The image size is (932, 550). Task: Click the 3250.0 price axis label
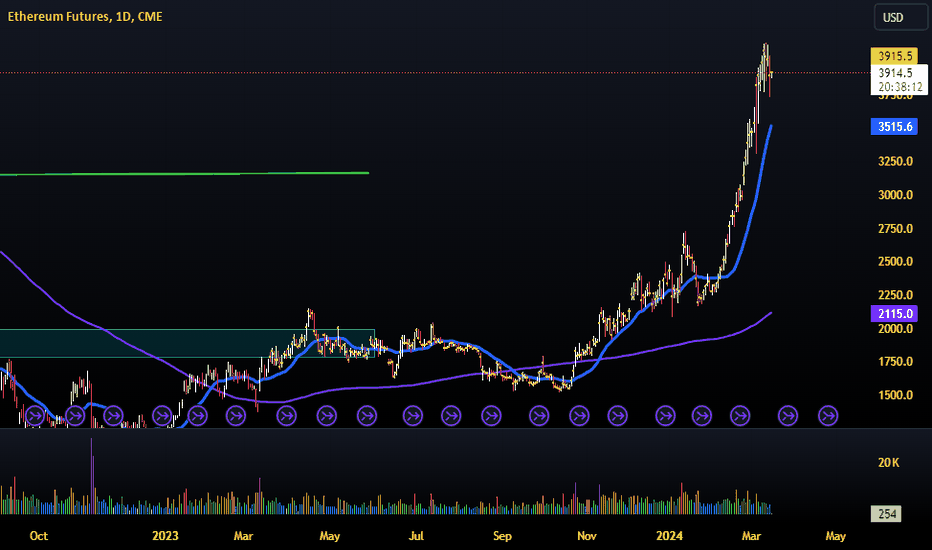(x=895, y=161)
